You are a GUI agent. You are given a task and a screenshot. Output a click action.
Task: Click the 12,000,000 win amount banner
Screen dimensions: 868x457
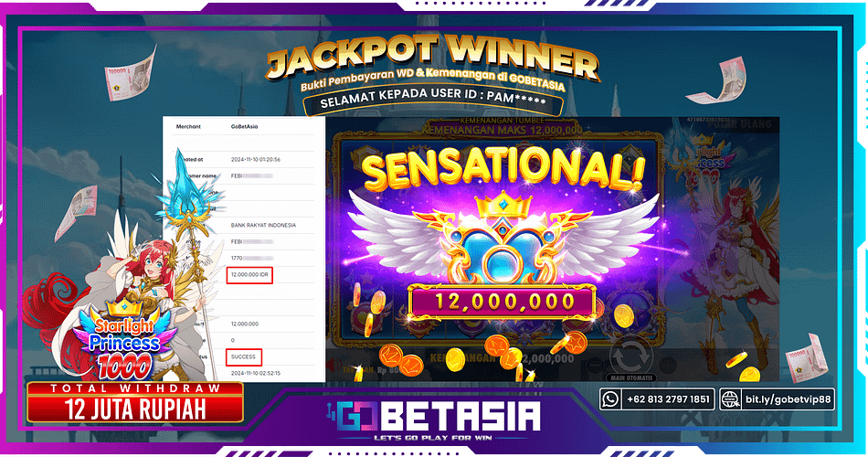pyautogui.click(x=503, y=302)
